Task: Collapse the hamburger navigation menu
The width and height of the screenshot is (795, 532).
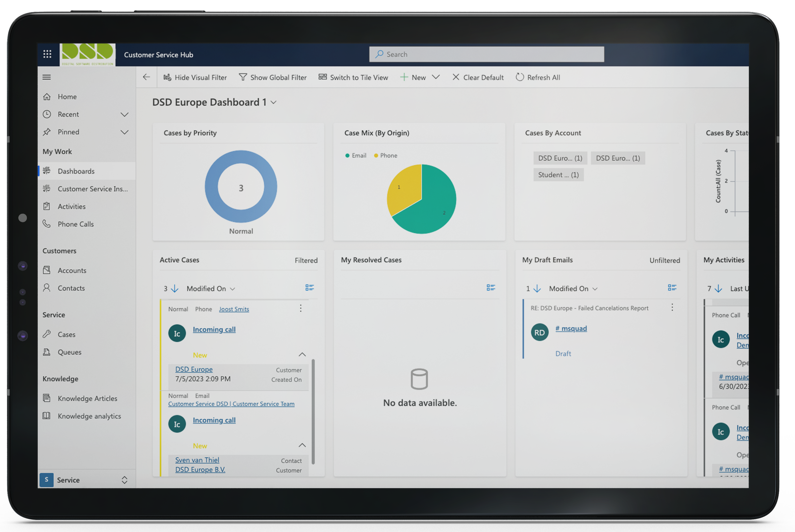Action: 47,77
